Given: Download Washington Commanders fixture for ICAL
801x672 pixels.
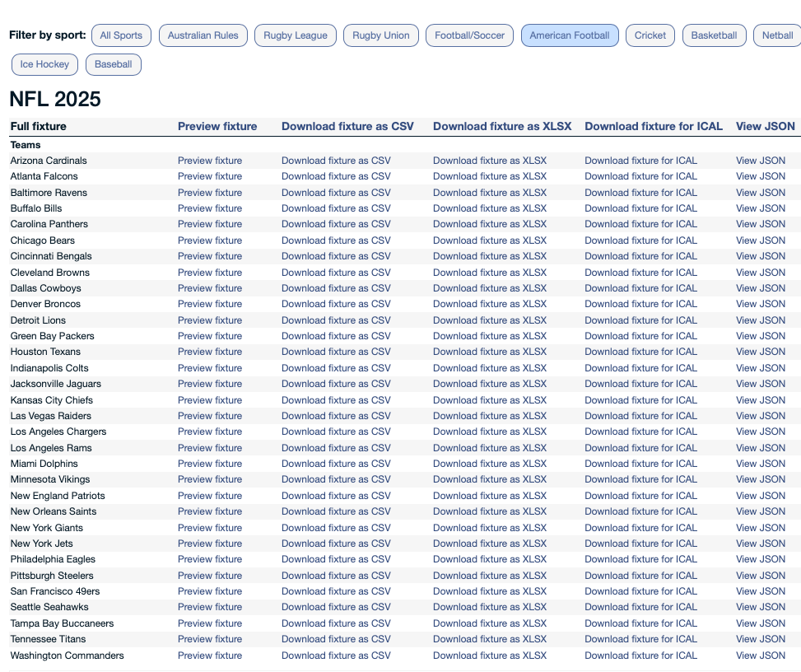Looking at the screenshot, I should 640,656.
